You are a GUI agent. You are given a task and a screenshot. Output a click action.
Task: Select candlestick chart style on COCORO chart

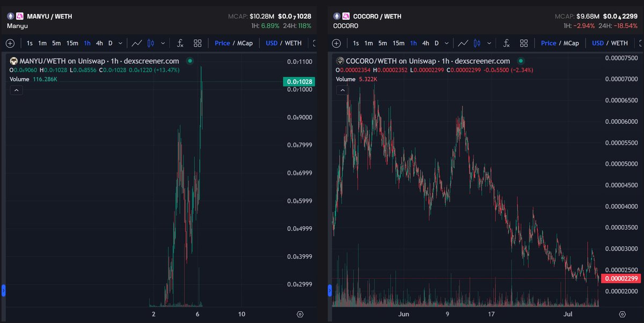(x=477, y=43)
